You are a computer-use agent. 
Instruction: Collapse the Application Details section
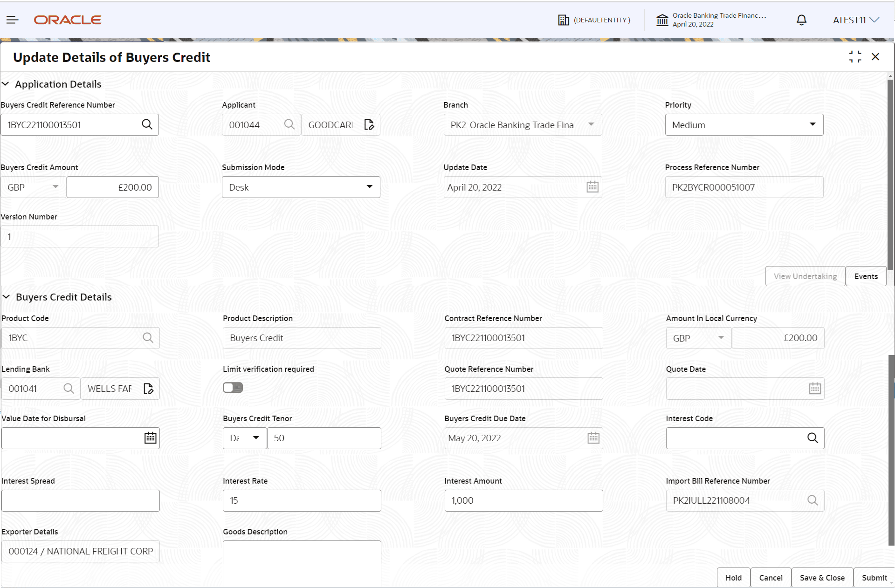click(6, 84)
